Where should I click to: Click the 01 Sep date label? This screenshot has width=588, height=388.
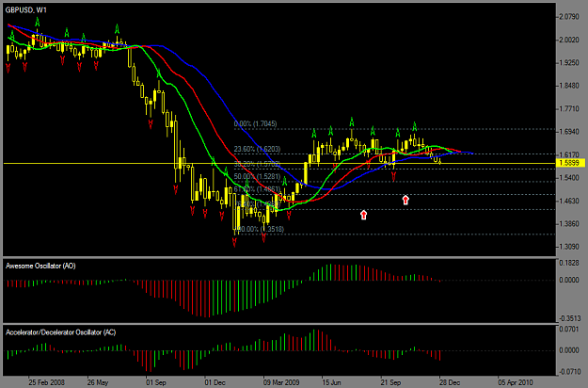tap(156, 382)
